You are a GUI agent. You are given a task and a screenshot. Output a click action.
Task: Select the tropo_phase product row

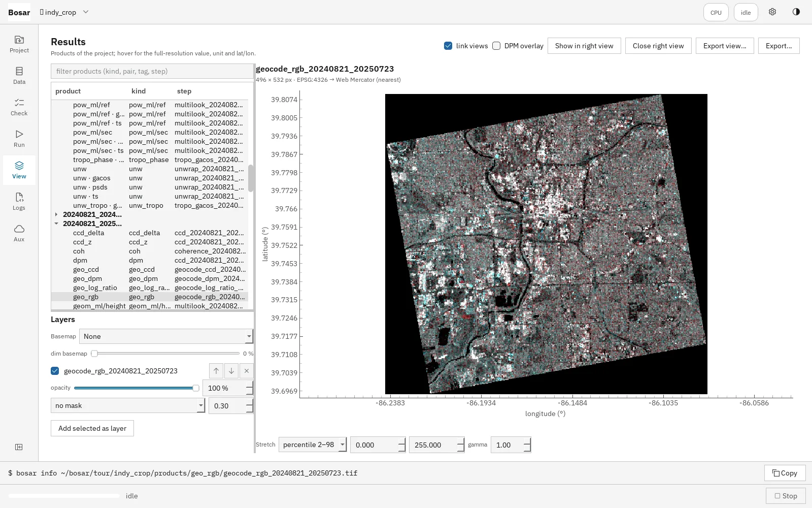150,160
